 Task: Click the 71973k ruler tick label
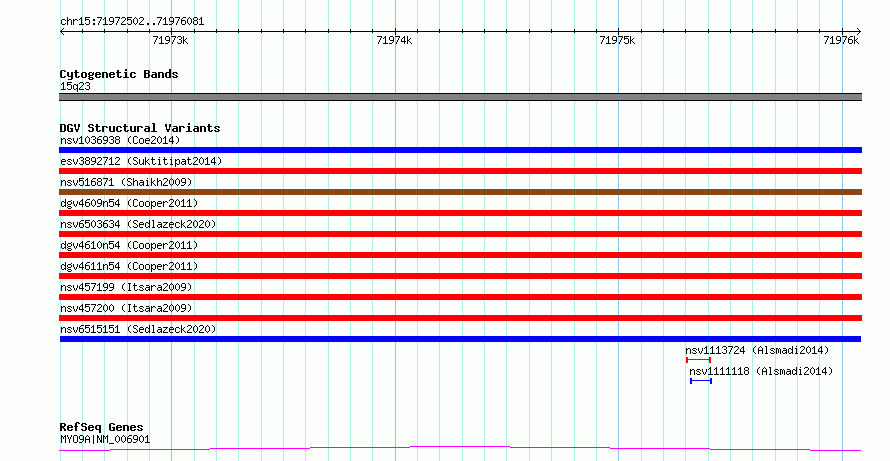(170, 40)
